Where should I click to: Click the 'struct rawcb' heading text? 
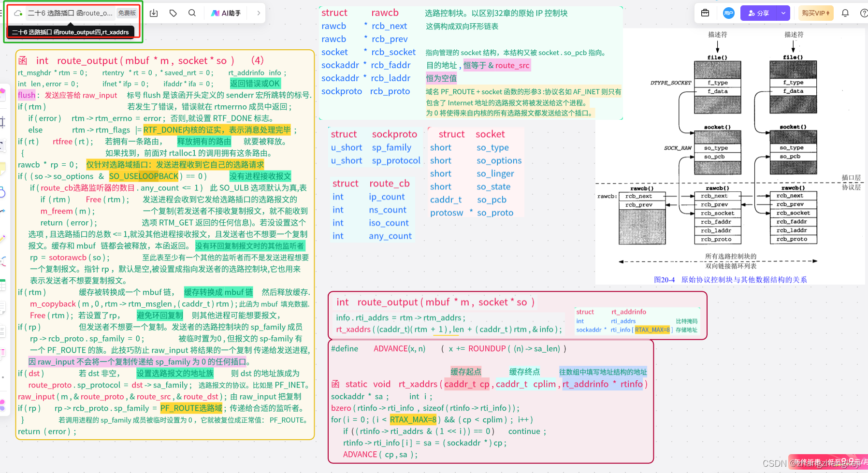click(x=360, y=13)
